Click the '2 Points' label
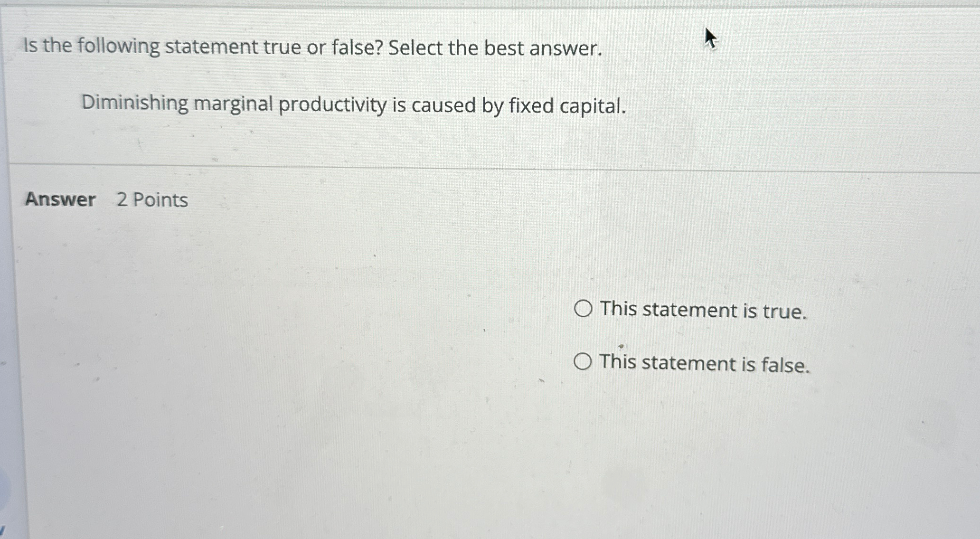 point(153,200)
